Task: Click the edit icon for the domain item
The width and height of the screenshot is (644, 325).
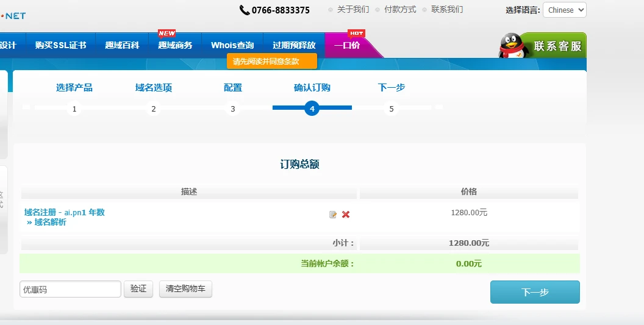Action: (333, 215)
